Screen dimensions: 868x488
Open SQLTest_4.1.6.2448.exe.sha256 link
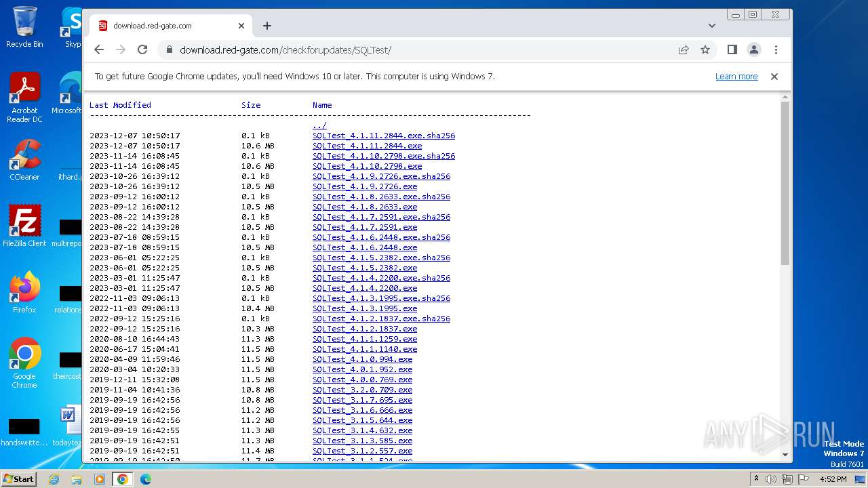[381, 237]
